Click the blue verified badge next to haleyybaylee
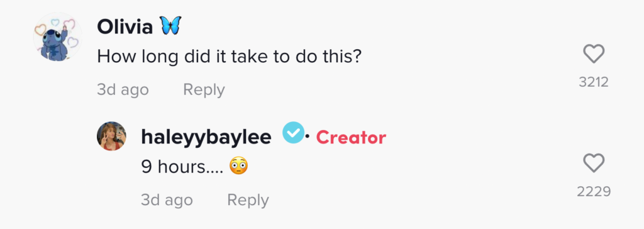The height and width of the screenshot is (229, 644). click(293, 133)
